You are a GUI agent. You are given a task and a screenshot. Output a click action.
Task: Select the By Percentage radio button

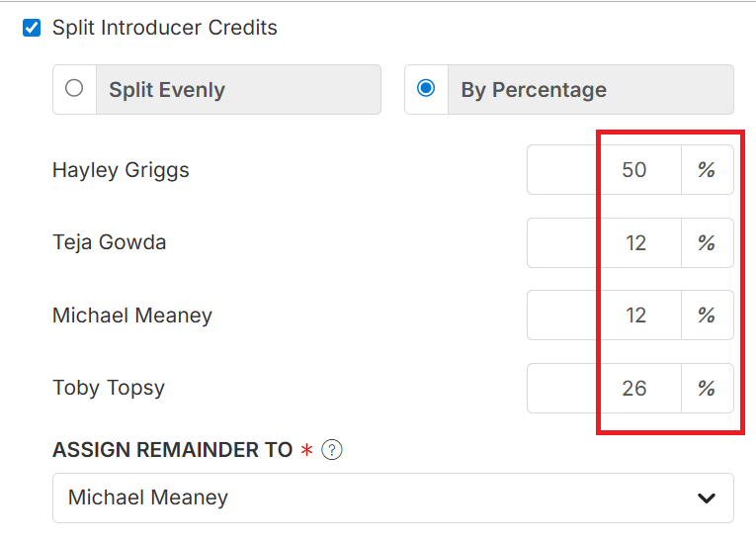(426, 89)
